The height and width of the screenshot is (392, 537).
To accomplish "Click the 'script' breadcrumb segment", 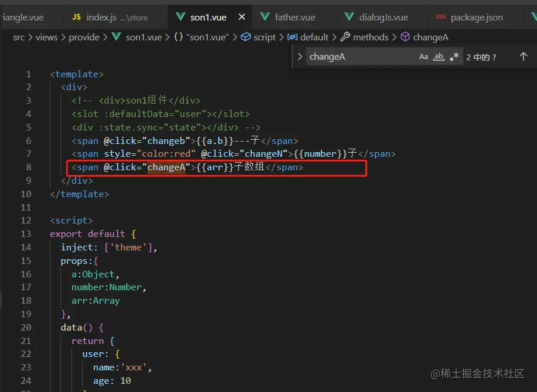I will click(x=264, y=37).
